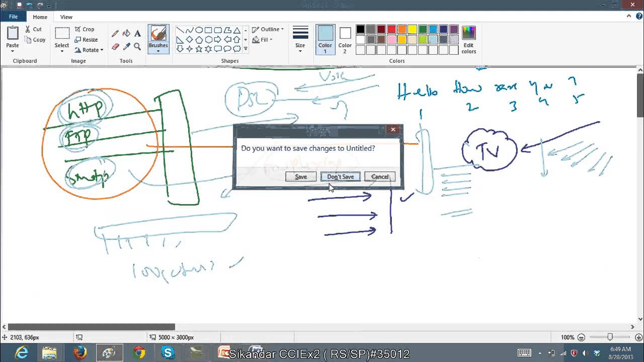Viewport: 644px width, 362px height.
Task: Pick the Oval shape in Shapes gallery
Action: tap(199, 30)
